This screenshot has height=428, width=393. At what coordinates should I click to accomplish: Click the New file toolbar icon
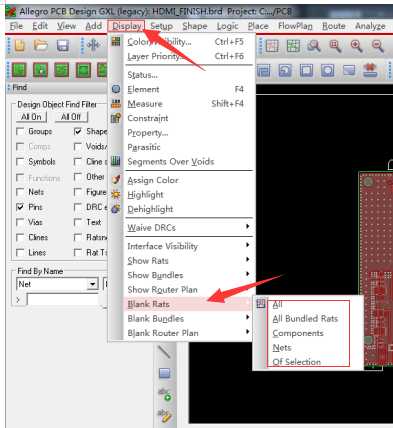19,45
